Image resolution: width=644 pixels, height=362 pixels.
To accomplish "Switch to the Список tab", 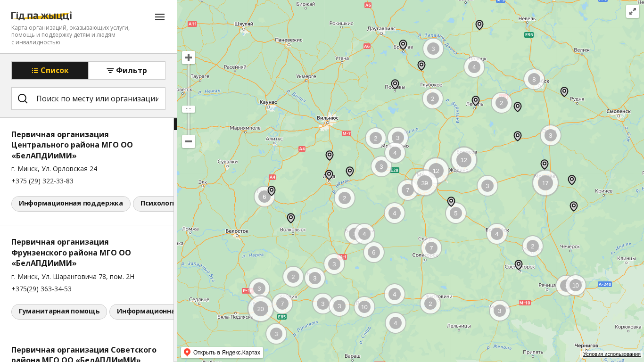I will [x=50, y=71].
